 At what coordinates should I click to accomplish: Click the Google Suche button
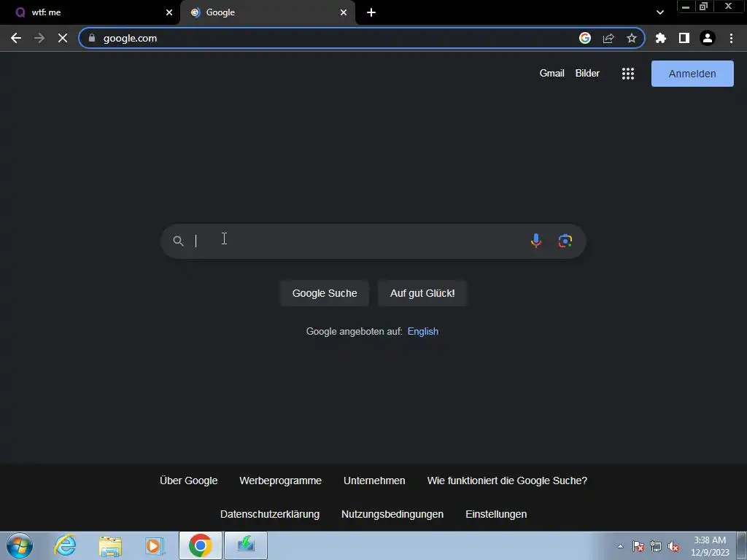coord(325,293)
